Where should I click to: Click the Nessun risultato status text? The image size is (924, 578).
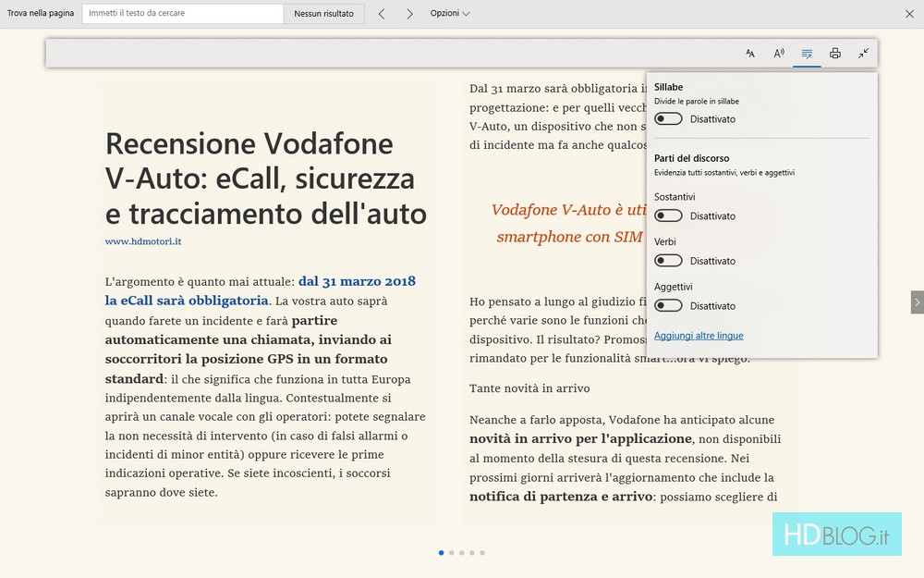323,14
